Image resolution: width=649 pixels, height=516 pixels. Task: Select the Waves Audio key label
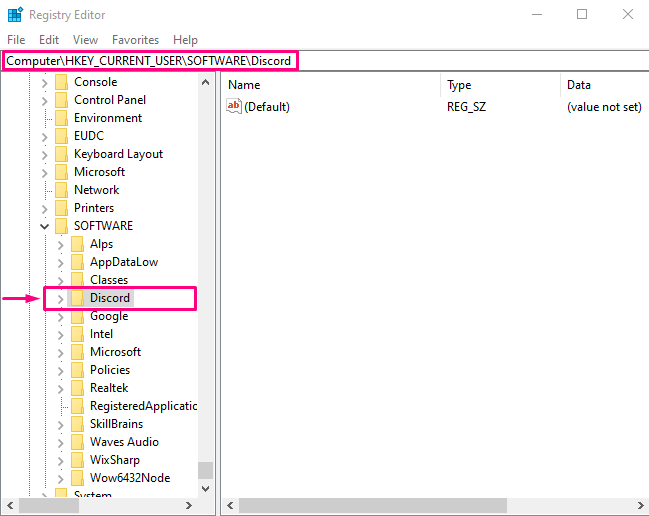coord(124,442)
